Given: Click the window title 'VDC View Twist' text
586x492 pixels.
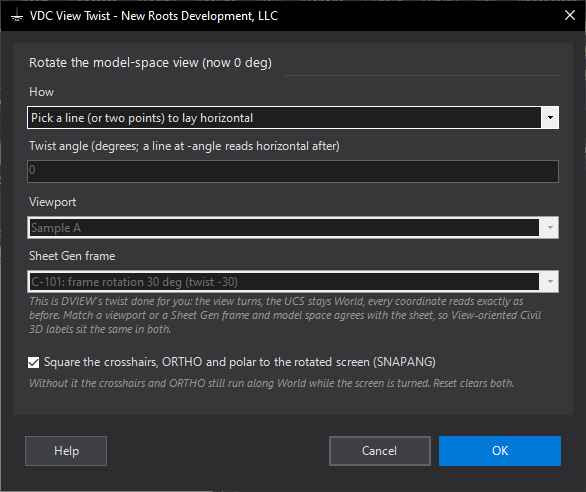Looking at the screenshot, I should point(154,16).
